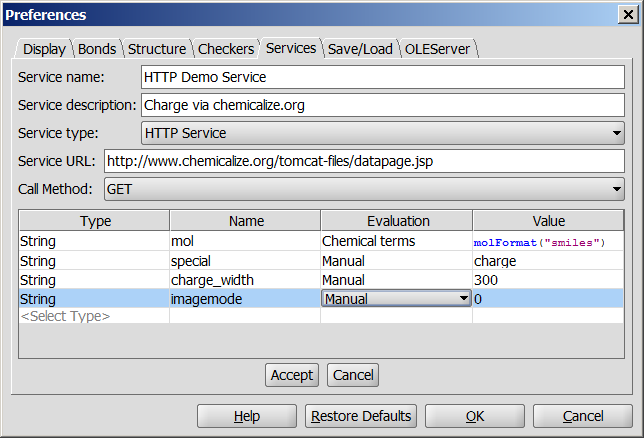644x438 pixels.
Task: Open the Bonds tab
Action: (x=97, y=49)
